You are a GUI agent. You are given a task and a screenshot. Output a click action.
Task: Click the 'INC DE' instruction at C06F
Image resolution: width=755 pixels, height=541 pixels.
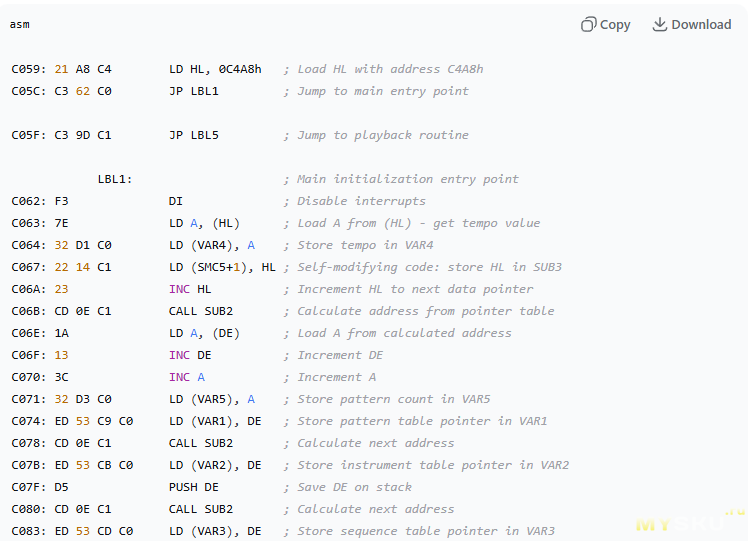[x=189, y=355]
